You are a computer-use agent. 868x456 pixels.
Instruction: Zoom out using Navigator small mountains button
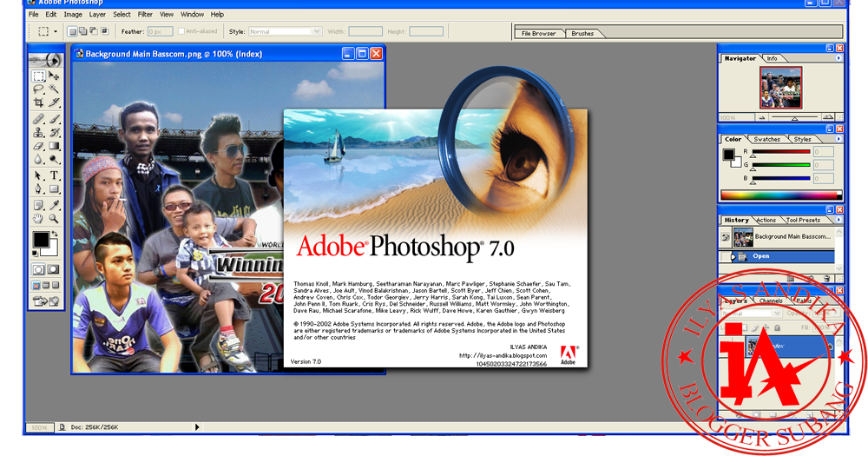click(762, 117)
